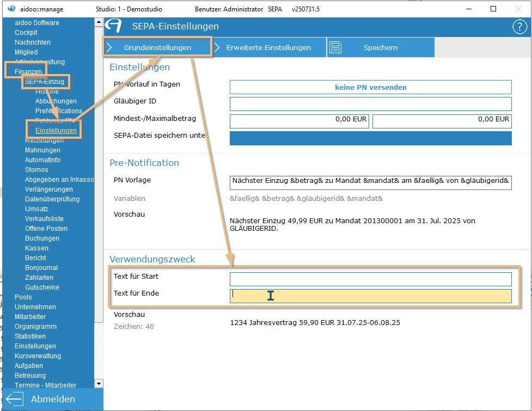Click the aidoo::manage app icon in the title bar
This screenshot has width=532, height=411.
[x=11, y=9]
